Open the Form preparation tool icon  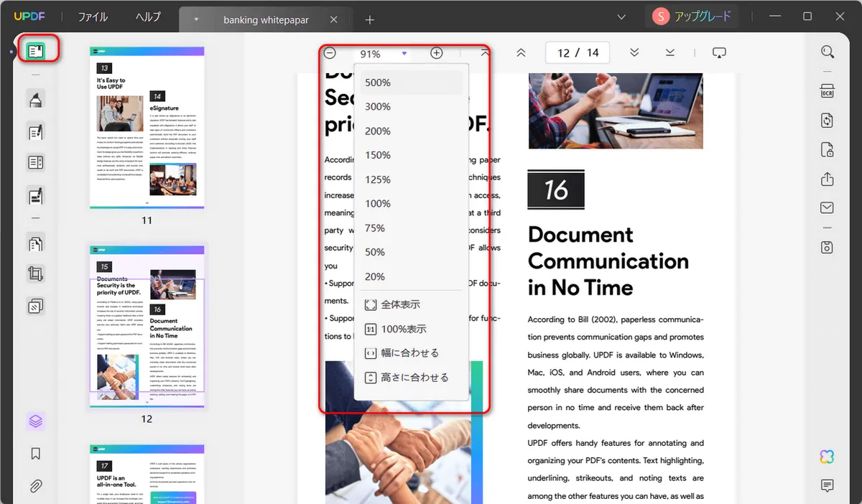(x=35, y=163)
